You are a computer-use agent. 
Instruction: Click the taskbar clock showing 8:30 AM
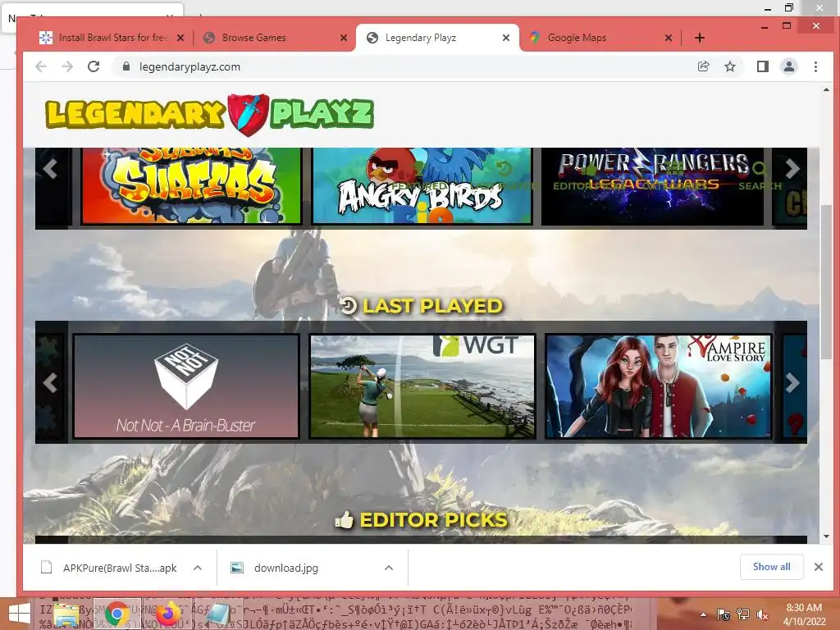(804, 614)
